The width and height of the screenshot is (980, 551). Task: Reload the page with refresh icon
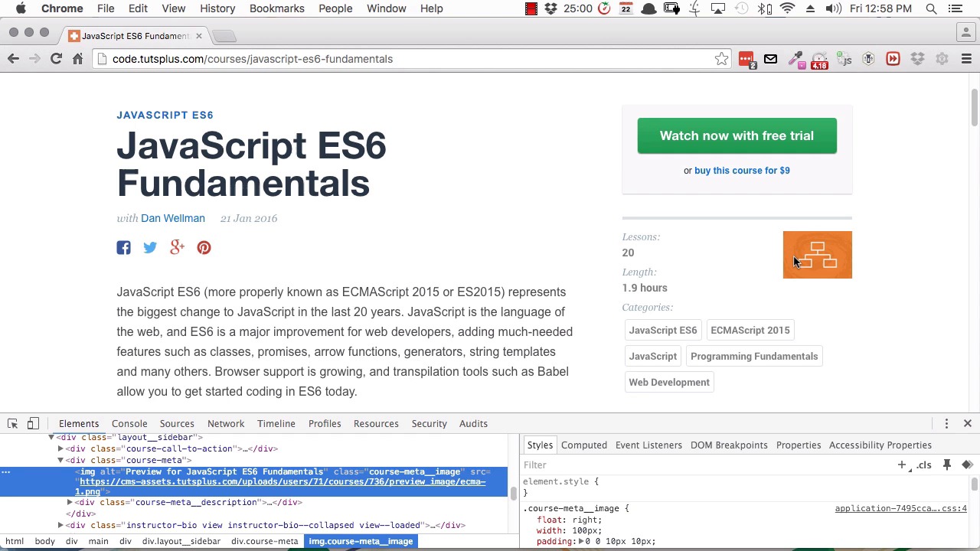coord(56,59)
